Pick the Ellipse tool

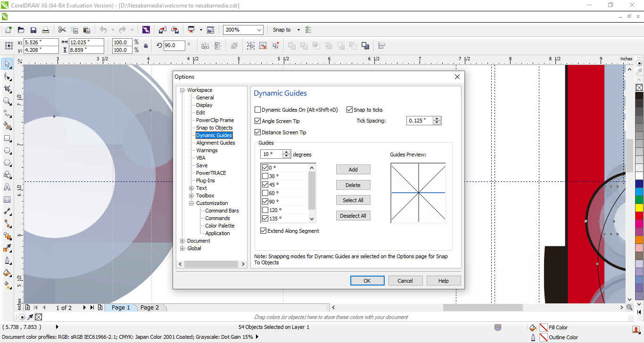coord(7,151)
